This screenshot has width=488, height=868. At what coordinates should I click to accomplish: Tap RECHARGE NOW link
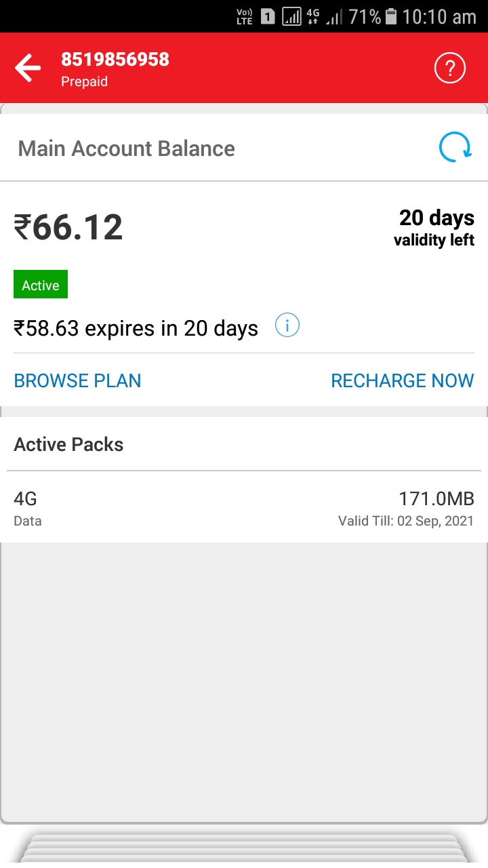(402, 380)
